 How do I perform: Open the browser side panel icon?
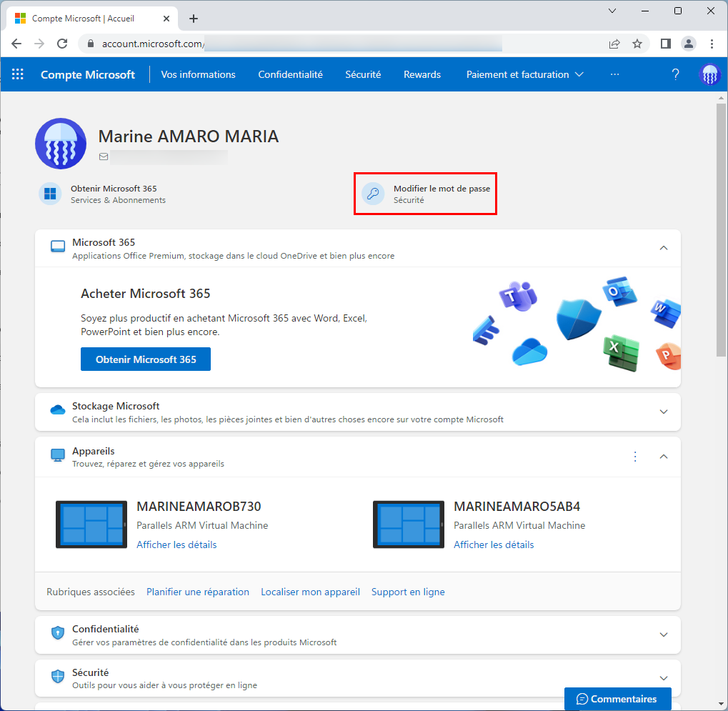click(x=665, y=44)
